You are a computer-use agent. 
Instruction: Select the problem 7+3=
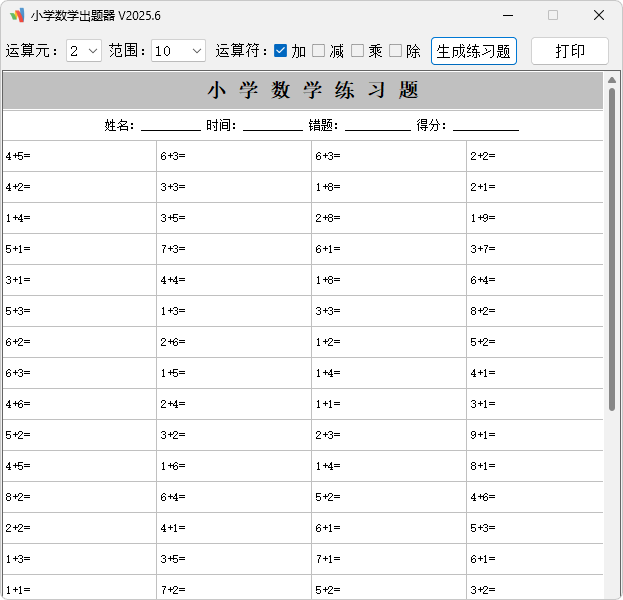coord(173,249)
